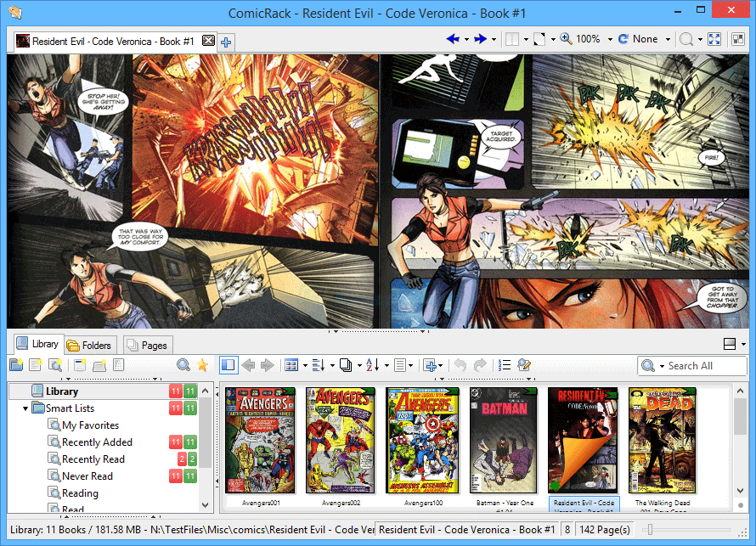Viewport: 756px width, 546px height.
Task: Go to next page with blue right arrow
Action: 480,39
